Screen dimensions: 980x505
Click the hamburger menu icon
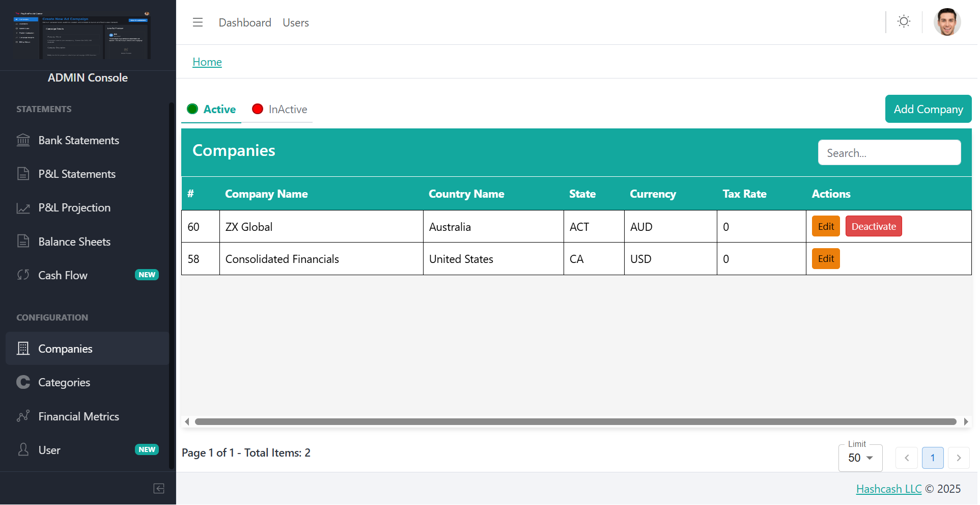click(x=198, y=22)
